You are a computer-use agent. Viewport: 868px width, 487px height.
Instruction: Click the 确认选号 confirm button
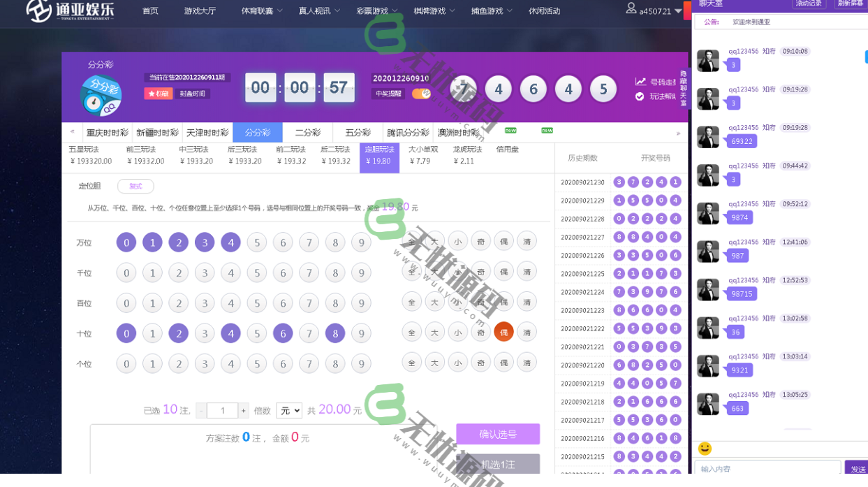(497, 434)
